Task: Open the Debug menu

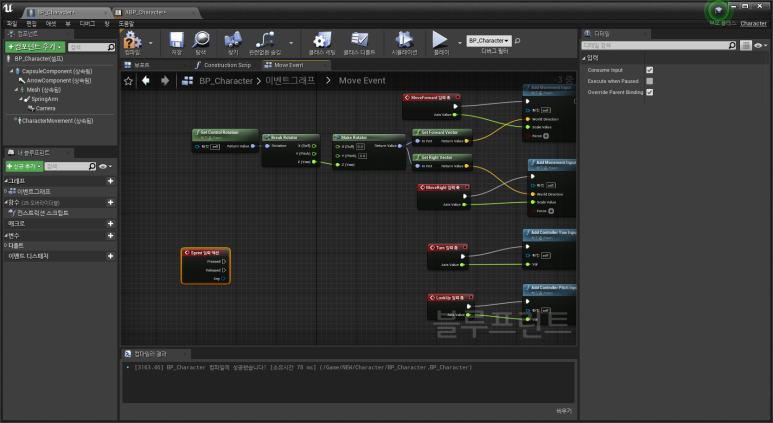Action: (x=87, y=24)
